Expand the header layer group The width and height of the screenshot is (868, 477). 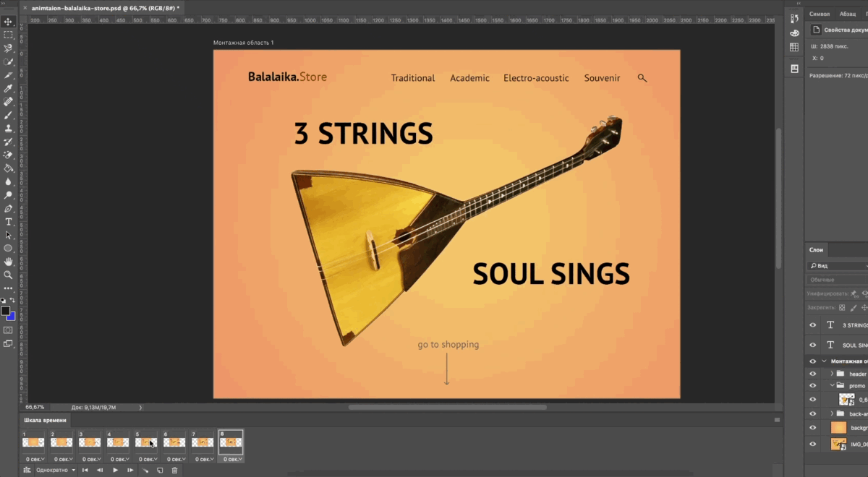point(832,374)
